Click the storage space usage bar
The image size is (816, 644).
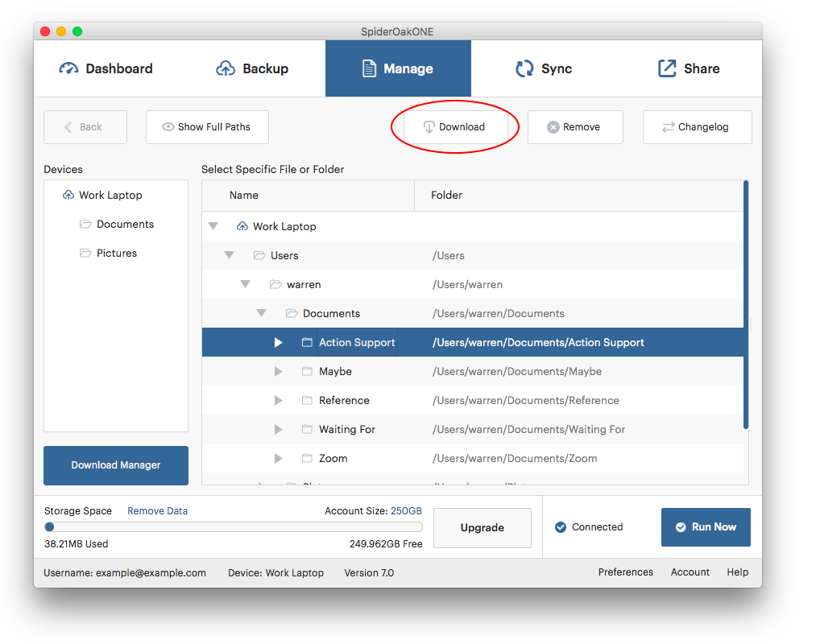tap(234, 527)
